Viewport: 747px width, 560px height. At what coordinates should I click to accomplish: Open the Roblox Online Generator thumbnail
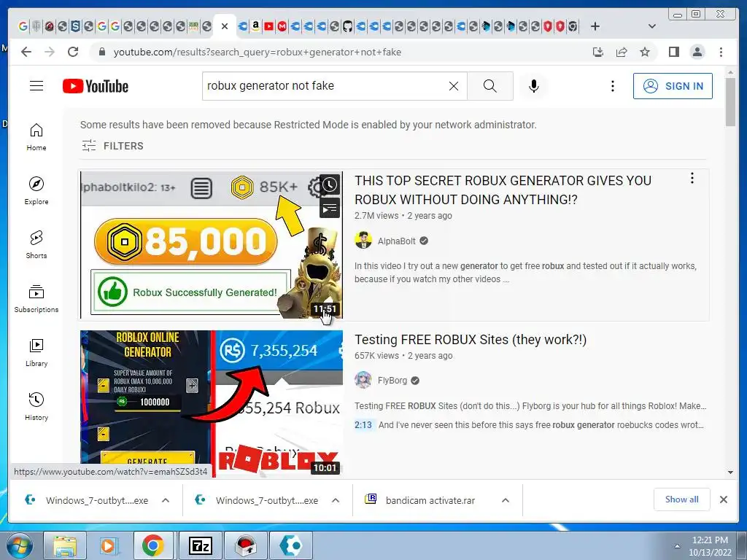click(212, 403)
